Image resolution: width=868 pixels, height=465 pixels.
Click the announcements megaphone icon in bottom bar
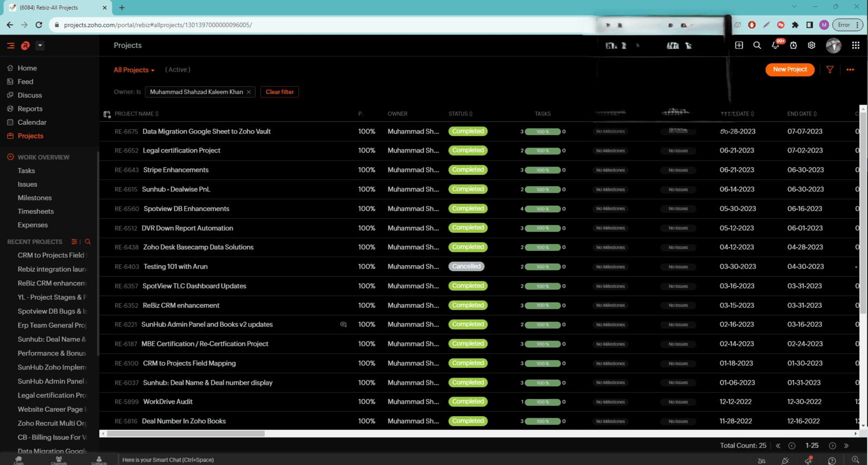tap(808, 460)
